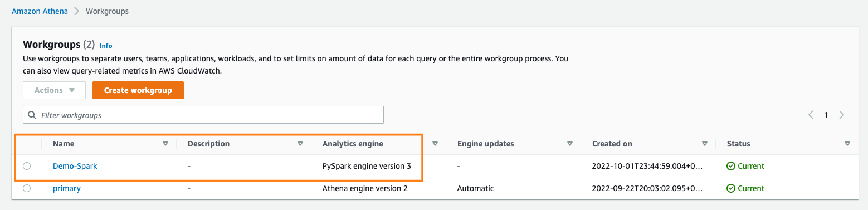Sort by the Engine updates column arrow
This screenshot has height=210, width=868.
[570, 144]
